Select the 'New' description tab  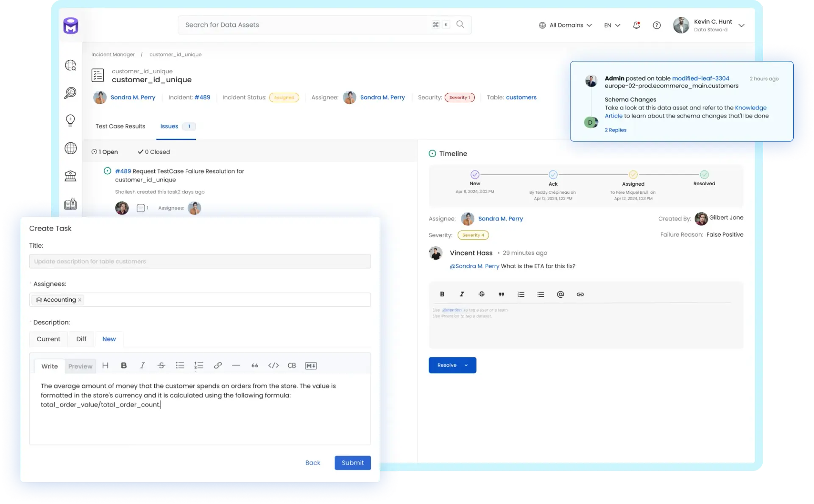[109, 338]
